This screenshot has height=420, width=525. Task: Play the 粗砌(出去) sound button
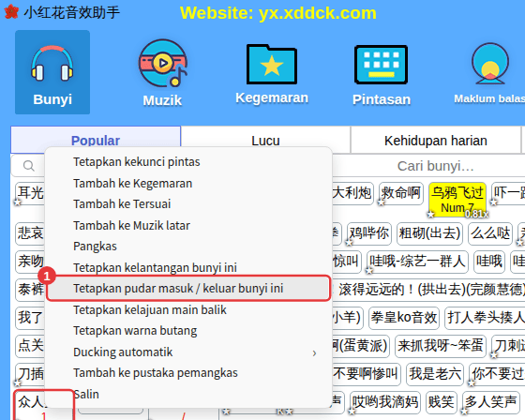(429, 233)
